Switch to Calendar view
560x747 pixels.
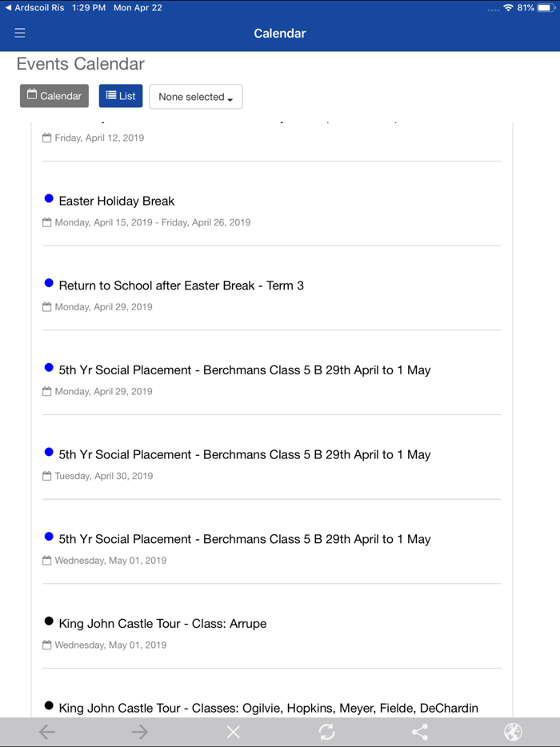click(54, 96)
